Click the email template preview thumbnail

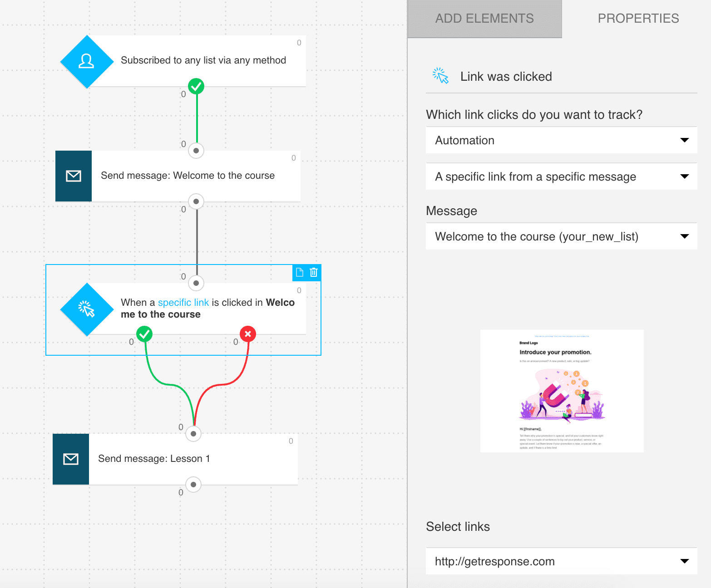coord(562,391)
